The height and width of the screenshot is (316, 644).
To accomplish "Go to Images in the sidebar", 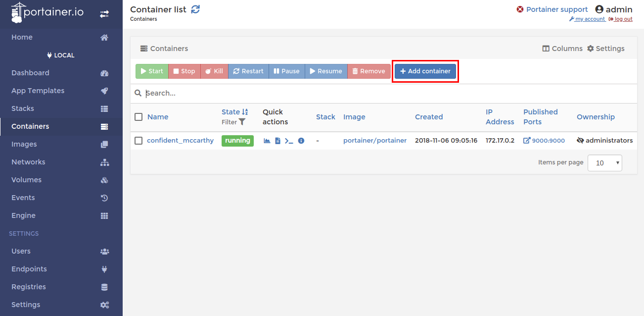I will click(24, 144).
